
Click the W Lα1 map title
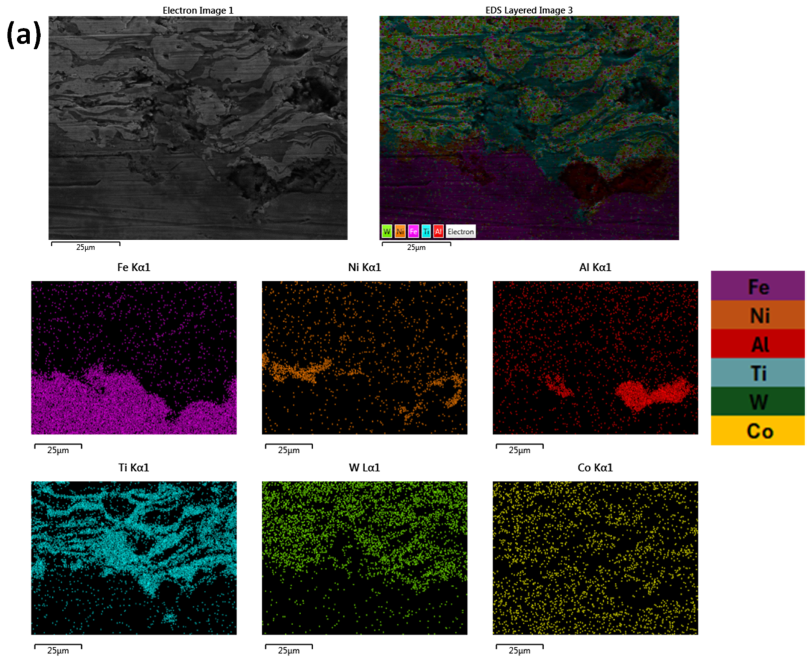coord(364,468)
